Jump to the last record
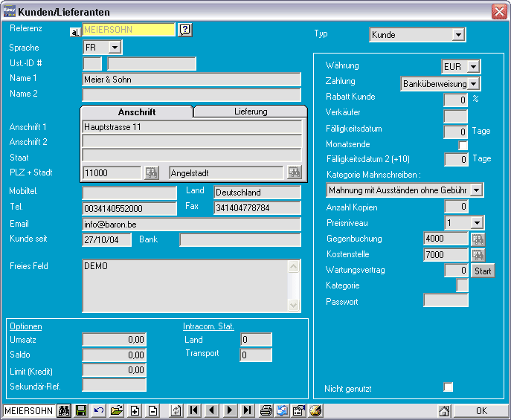This screenshot has width=511, height=420. click(248, 410)
